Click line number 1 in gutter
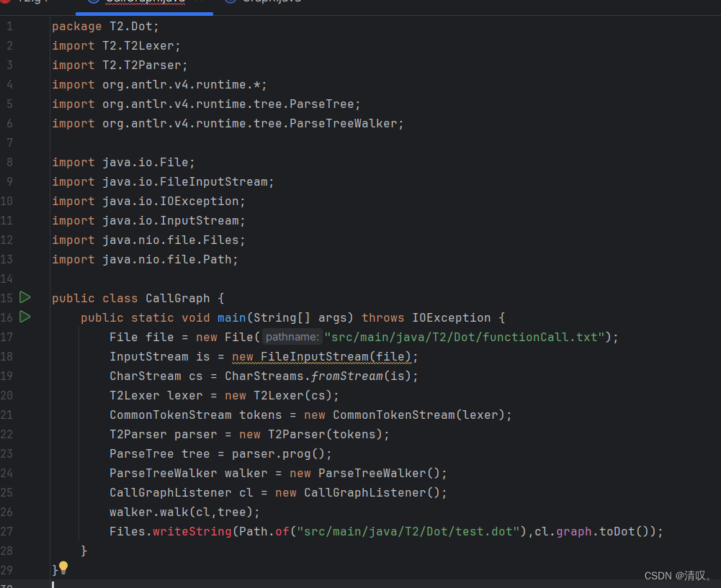Viewport: 721px width, 588px height. 9,27
